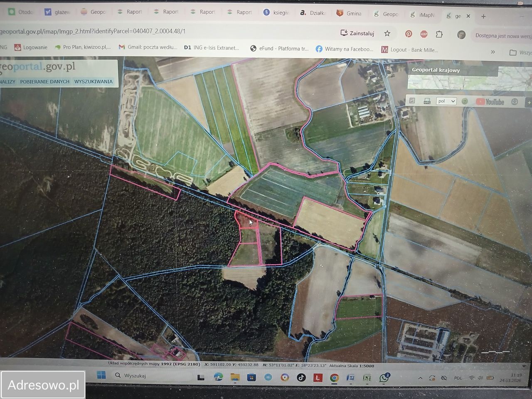Open the WYSZUKIWANIA menu
Image resolution: width=532 pixels, height=399 pixels.
[x=94, y=81]
